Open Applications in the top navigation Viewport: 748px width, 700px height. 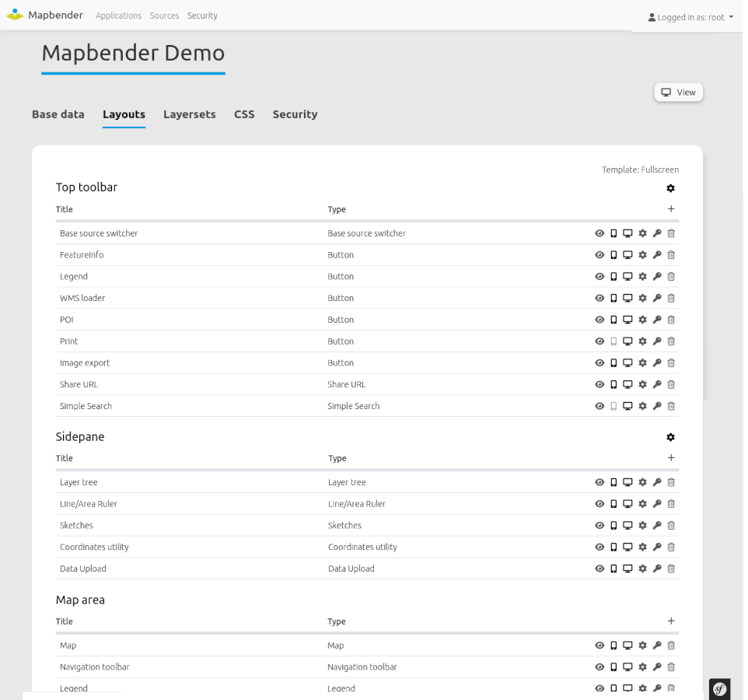[118, 16]
